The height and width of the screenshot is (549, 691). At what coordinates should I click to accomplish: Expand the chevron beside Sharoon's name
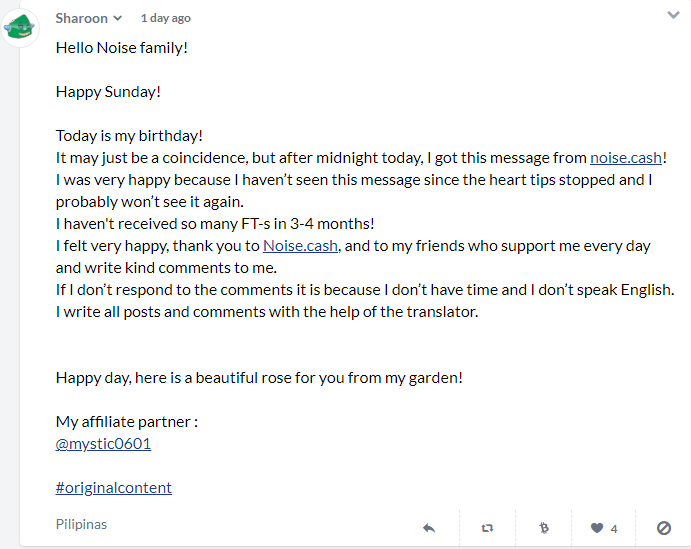click(118, 19)
